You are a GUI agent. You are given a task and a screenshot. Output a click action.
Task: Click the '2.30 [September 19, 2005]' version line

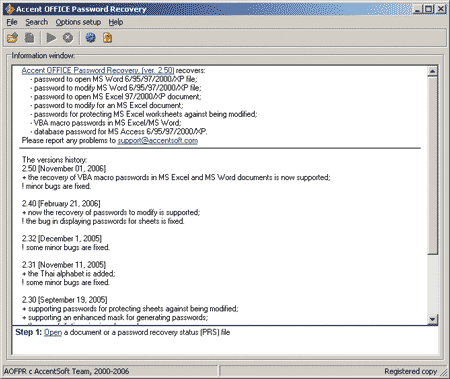64,300
